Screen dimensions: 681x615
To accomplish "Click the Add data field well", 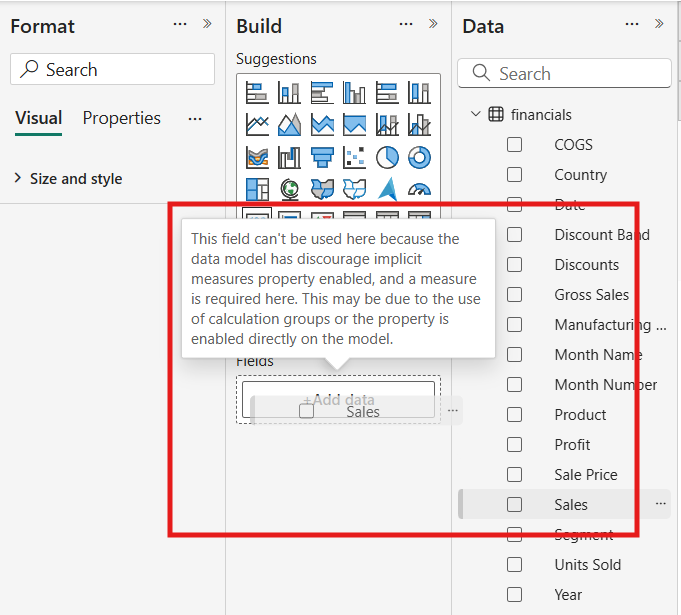I will [x=338, y=400].
